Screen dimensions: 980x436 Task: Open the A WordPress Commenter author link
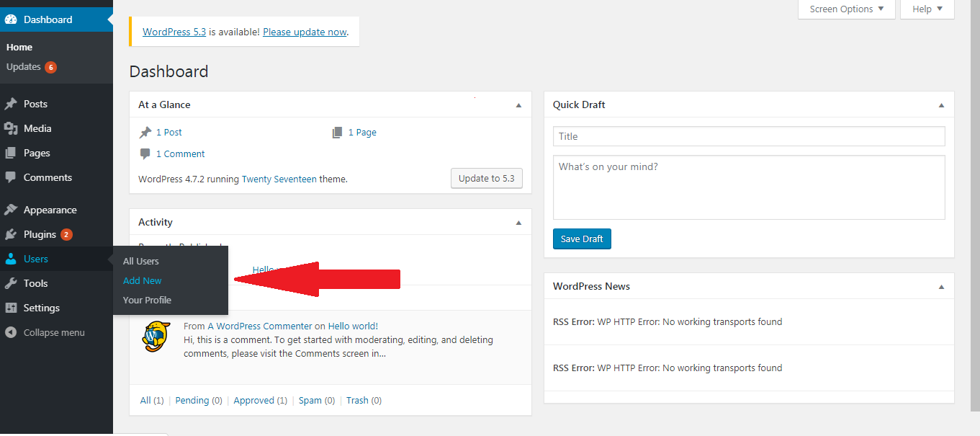pos(260,326)
